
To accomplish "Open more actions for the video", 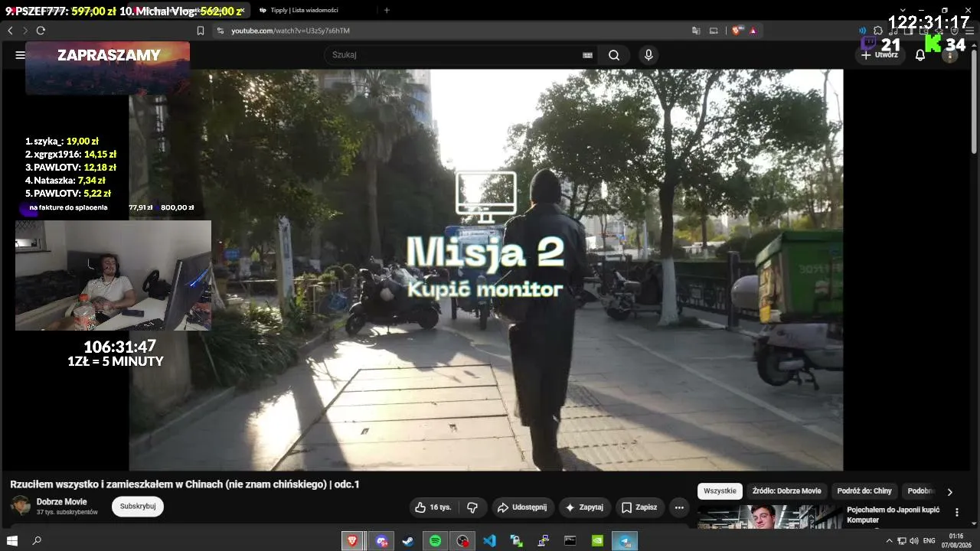I will point(679,507).
